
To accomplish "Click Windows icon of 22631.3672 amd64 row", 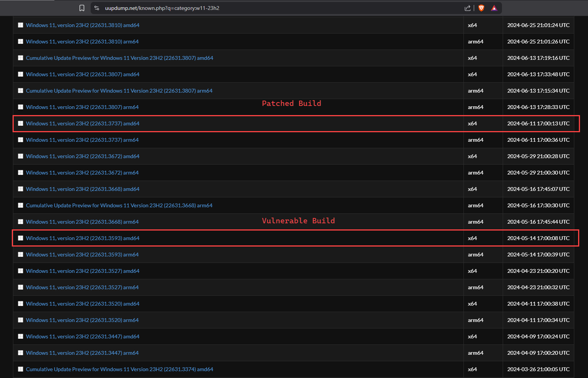I will tap(21, 156).
